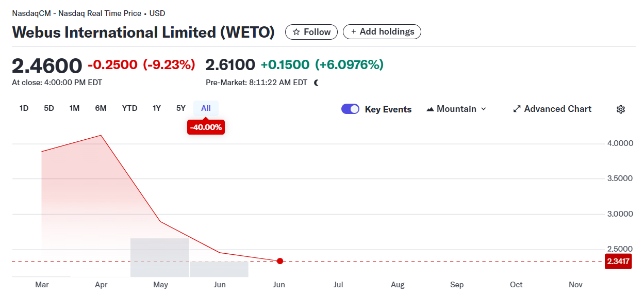644x294 pixels.
Task: Click the All time range tab
Action: click(206, 108)
